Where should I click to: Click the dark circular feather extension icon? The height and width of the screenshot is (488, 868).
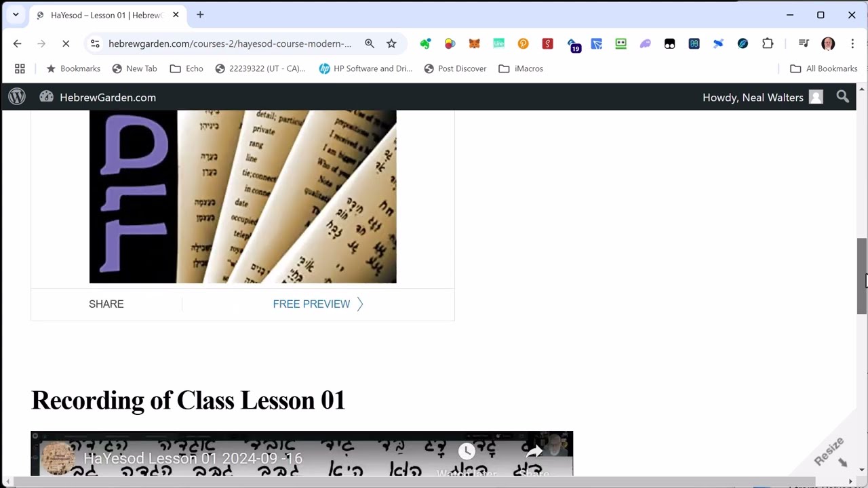click(x=743, y=43)
